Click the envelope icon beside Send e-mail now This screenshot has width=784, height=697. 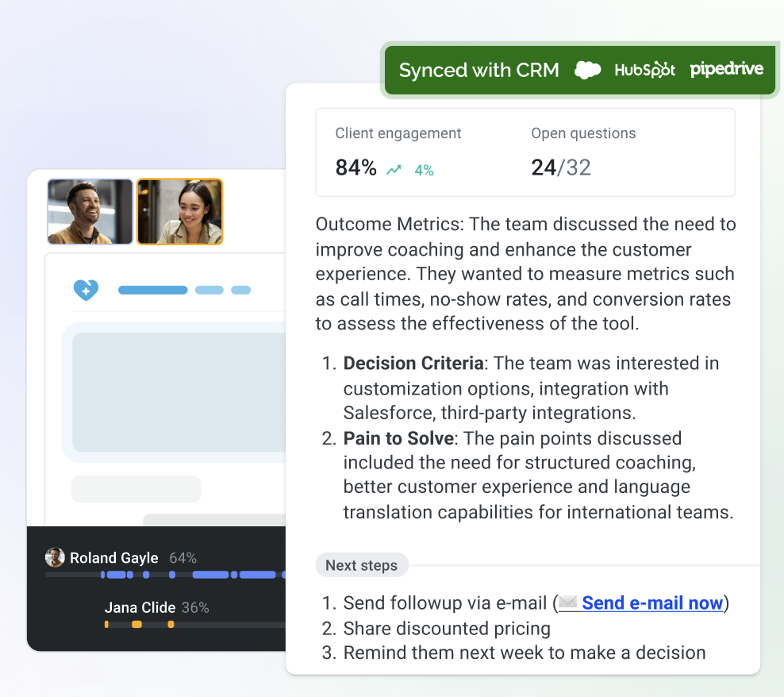click(568, 603)
